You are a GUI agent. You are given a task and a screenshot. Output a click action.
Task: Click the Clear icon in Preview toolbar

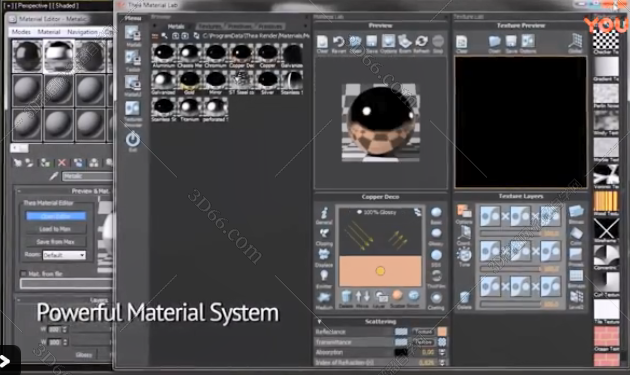tap(322, 42)
